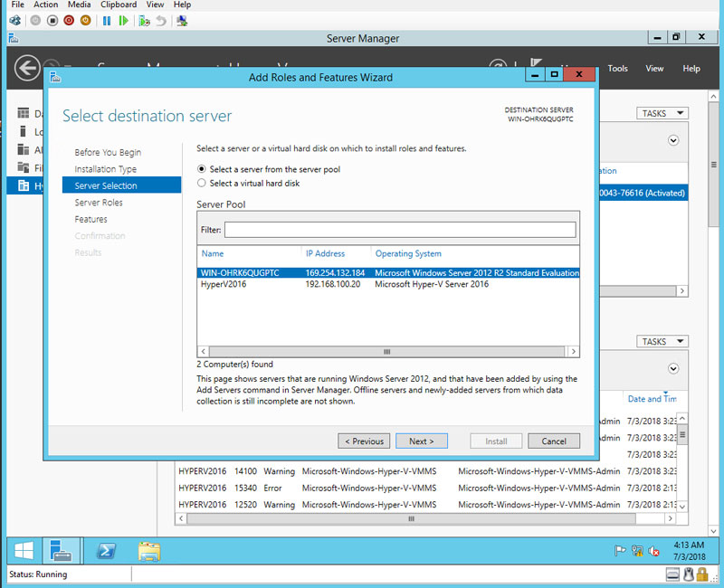
Task: Select the event 15340 Error row
Action: [427, 488]
